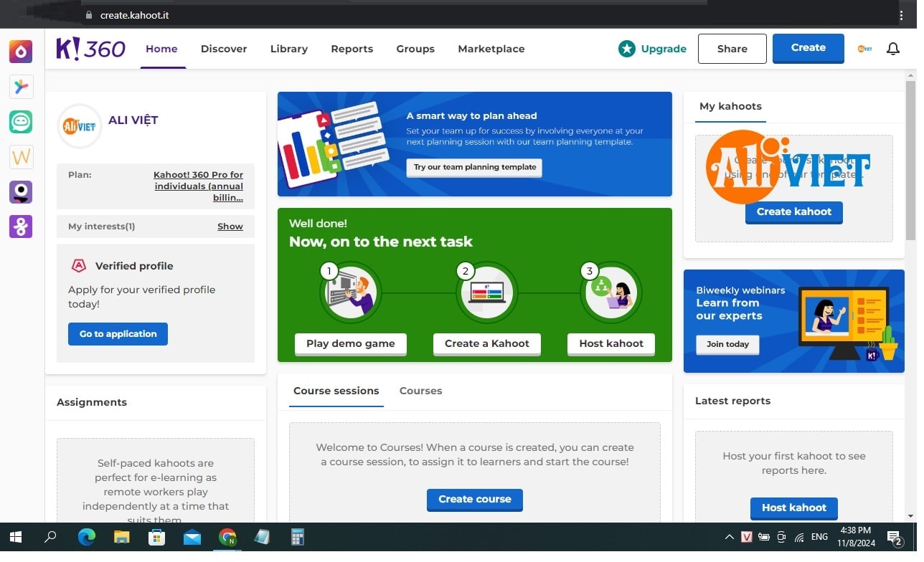Open the red-orange droplet app in sidebar
Screen dimensions: 924x562
tap(21, 52)
